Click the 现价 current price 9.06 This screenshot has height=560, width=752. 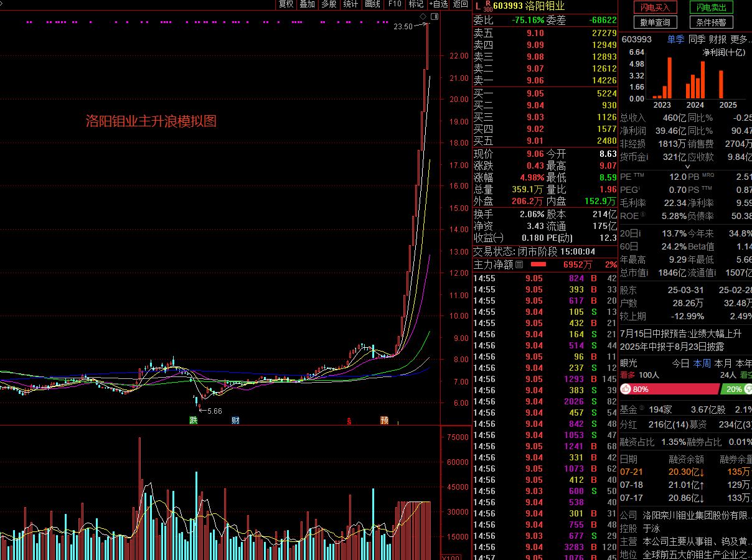click(x=535, y=154)
